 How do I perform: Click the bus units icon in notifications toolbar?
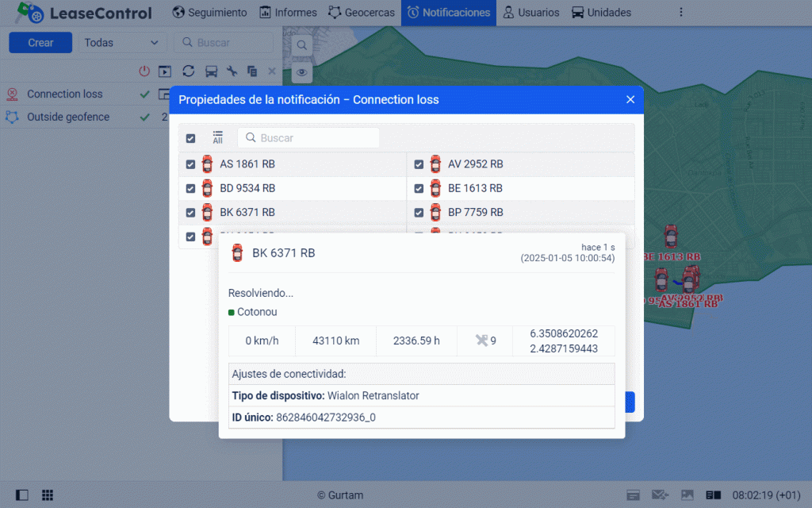(x=211, y=71)
